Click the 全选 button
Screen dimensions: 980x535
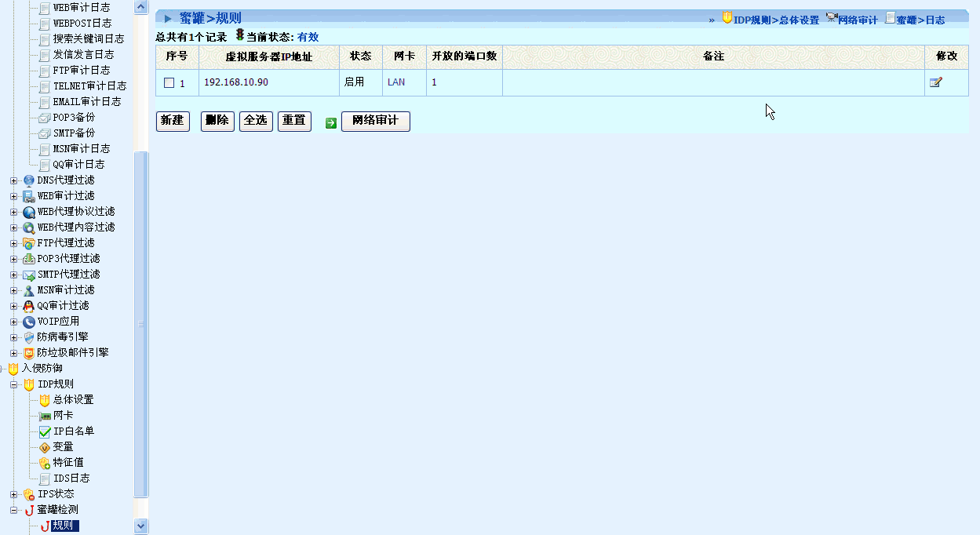click(x=256, y=121)
